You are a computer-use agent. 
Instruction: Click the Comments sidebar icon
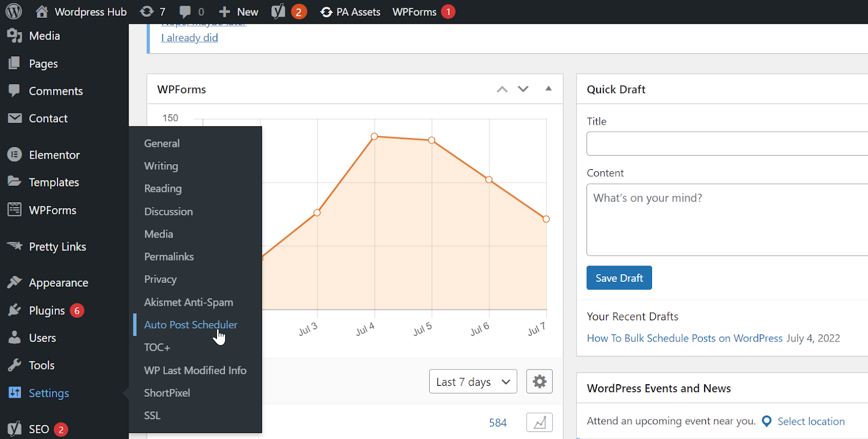pyautogui.click(x=15, y=91)
